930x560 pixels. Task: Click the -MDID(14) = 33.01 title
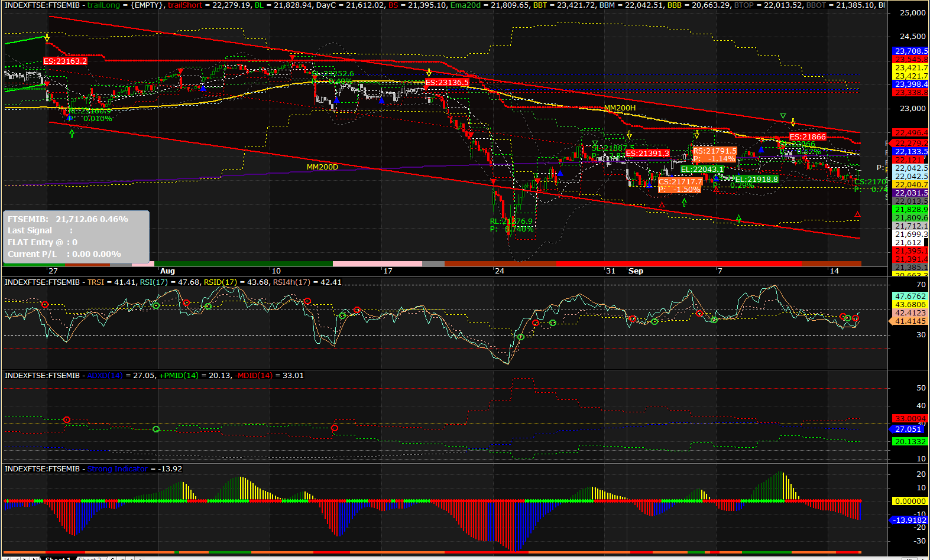[269, 375]
